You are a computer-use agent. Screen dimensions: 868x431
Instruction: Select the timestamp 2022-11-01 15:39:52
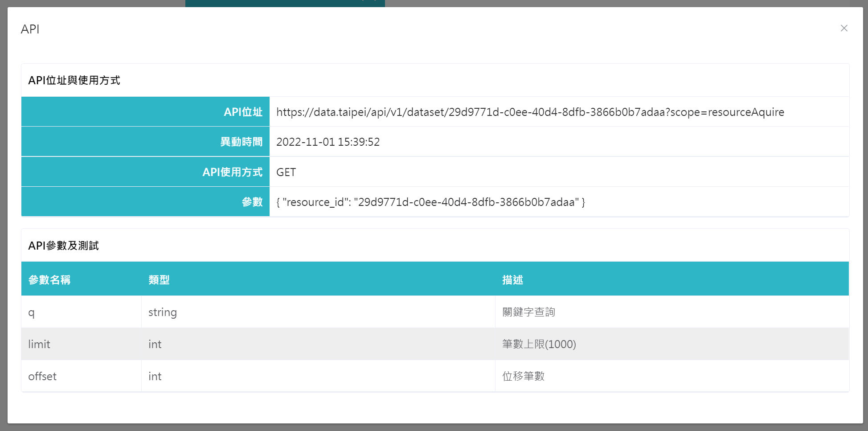click(328, 142)
